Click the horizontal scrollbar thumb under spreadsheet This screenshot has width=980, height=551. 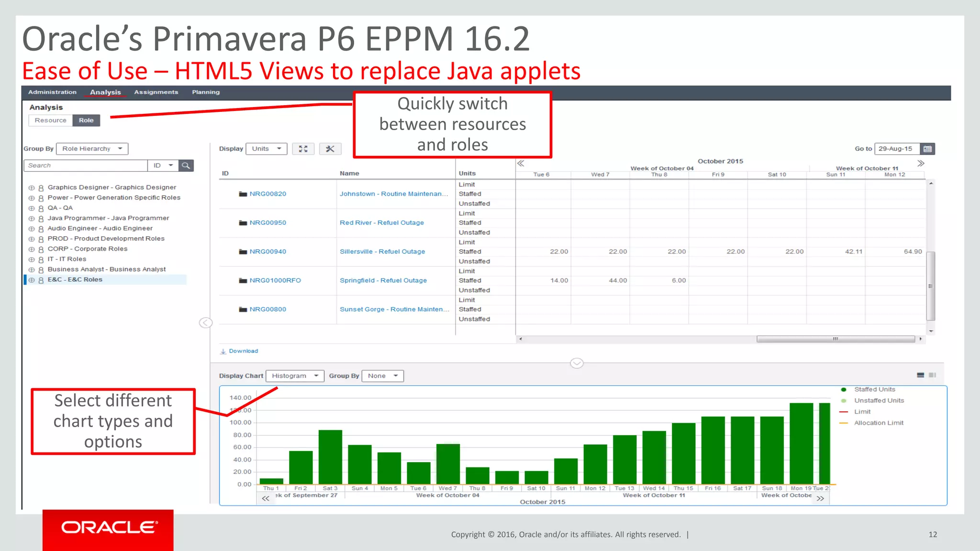(835, 339)
